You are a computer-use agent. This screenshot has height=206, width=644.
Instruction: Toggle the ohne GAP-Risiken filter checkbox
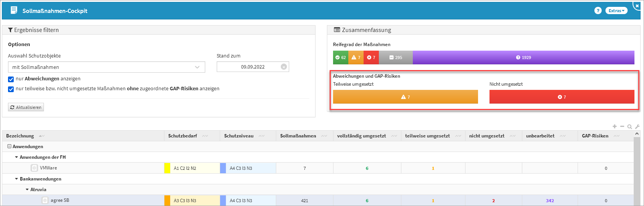(11, 89)
